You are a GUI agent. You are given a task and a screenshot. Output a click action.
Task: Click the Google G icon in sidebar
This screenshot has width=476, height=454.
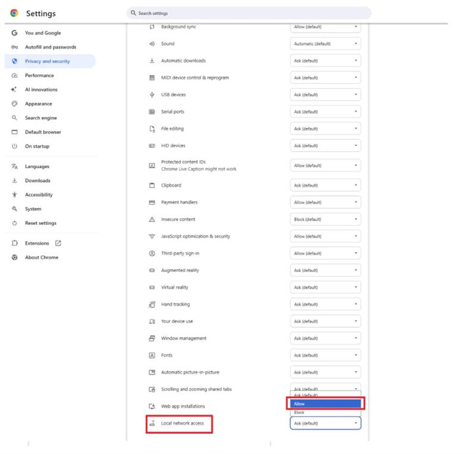pos(14,33)
